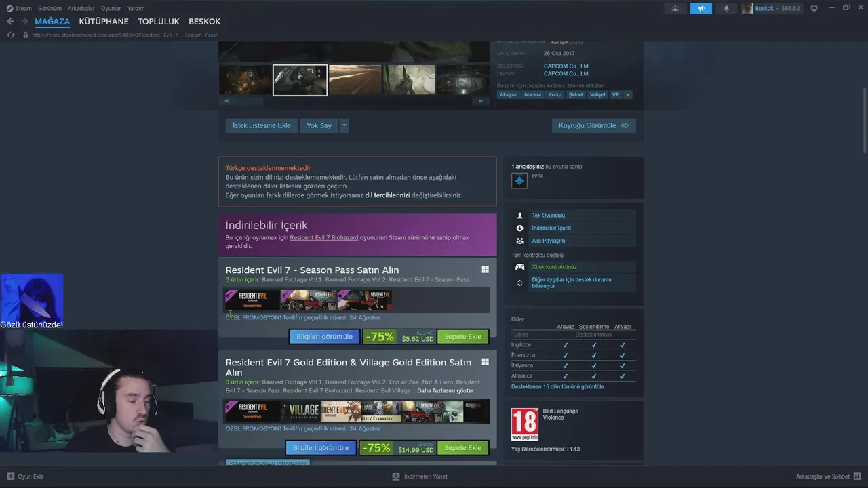
Task: Click the plus icon next to Oyun Ekle
Action: click(x=10, y=476)
